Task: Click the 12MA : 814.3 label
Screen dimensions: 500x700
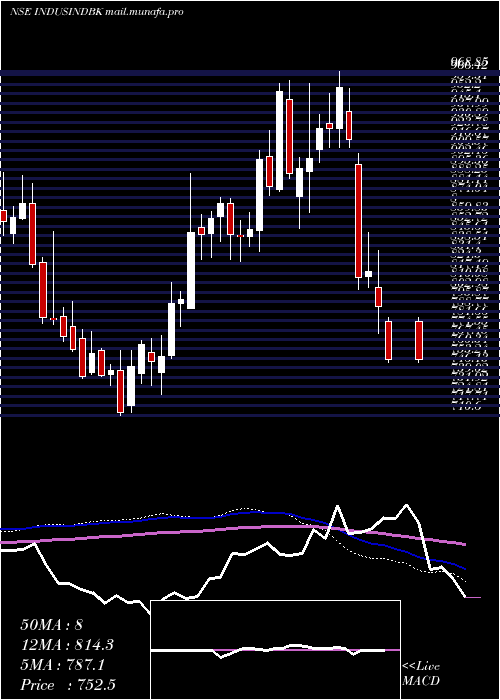Action: click(x=67, y=645)
